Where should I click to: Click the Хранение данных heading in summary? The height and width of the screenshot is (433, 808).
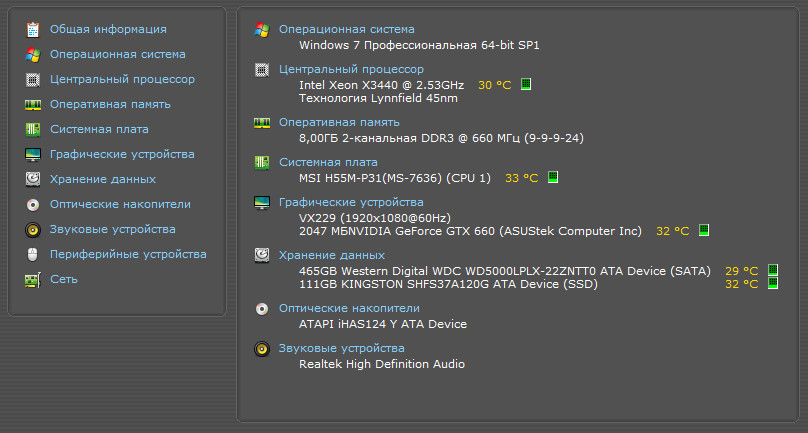332,255
